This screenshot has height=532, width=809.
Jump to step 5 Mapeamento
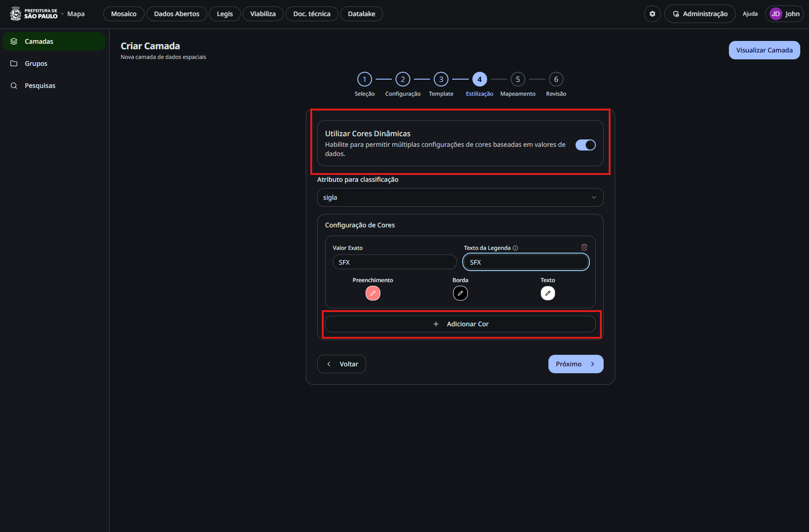pos(518,79)
